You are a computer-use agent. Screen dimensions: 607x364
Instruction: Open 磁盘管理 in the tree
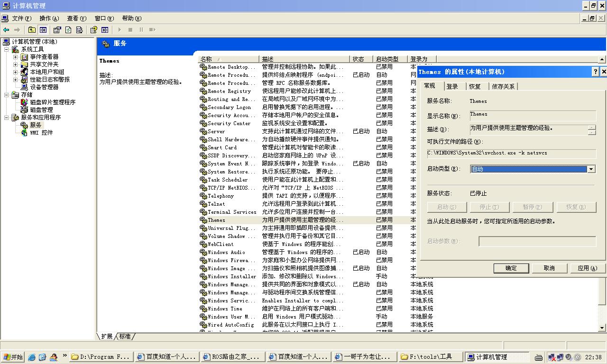pos(41,110)
